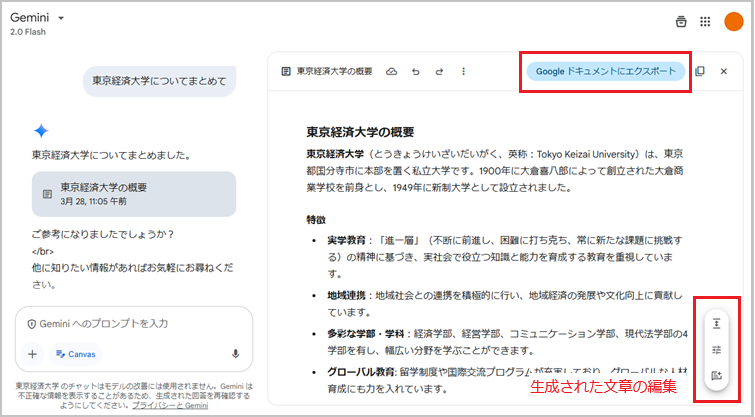The image size is (755, 417).
Task: Click the microphone voice input icon
Action: [x=235, y=354]
